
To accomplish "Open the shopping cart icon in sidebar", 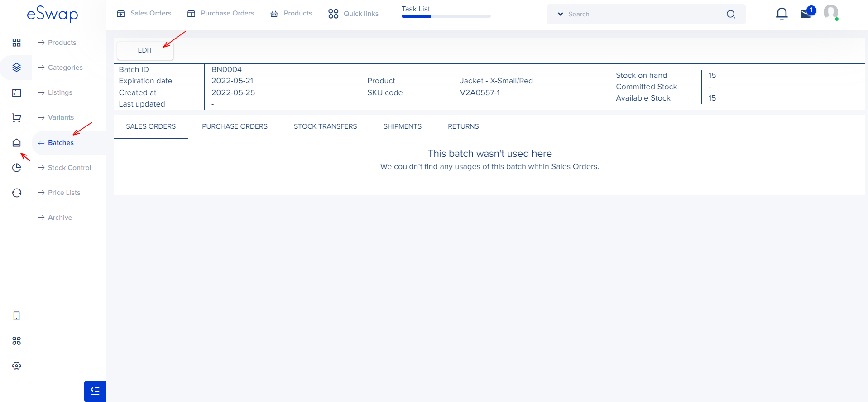I will 17,118.
